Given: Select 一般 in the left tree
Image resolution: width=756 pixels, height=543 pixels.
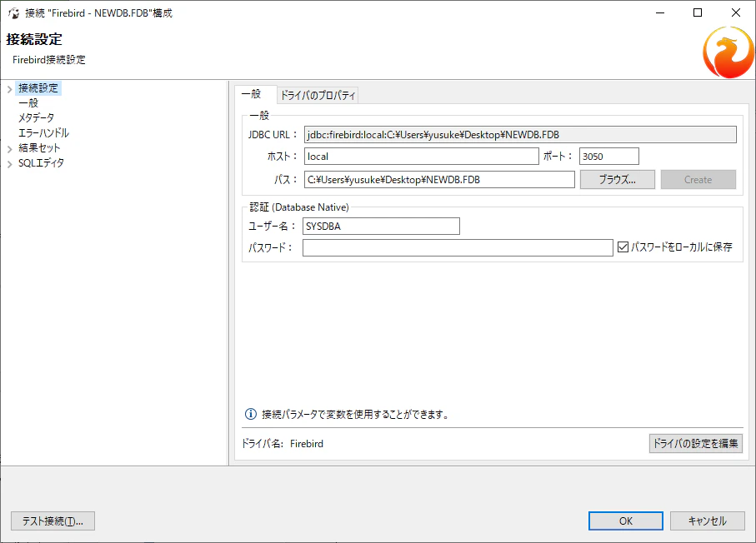Looking at the screenshot, I should pyautogui.click(x=28, y=103).
